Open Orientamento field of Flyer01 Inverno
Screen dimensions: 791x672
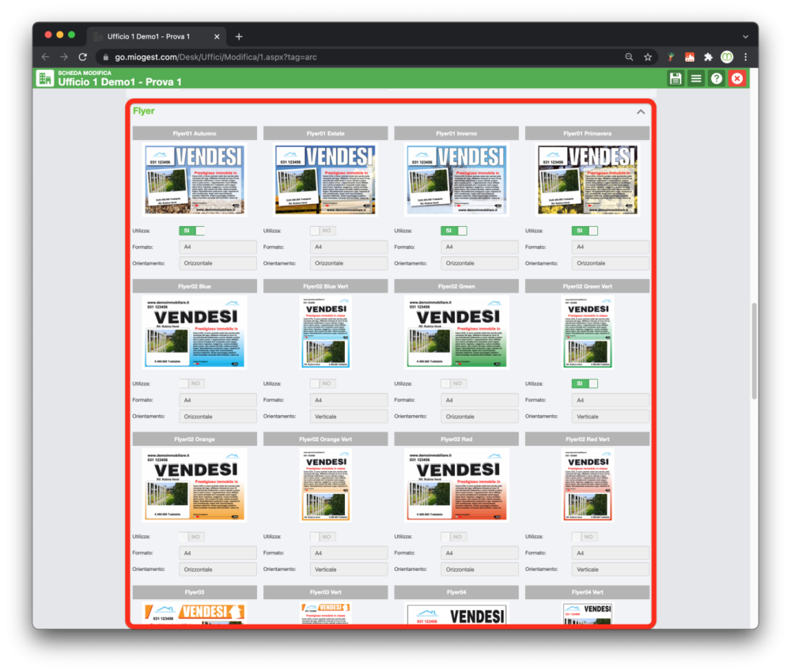[x=480, y=263]
